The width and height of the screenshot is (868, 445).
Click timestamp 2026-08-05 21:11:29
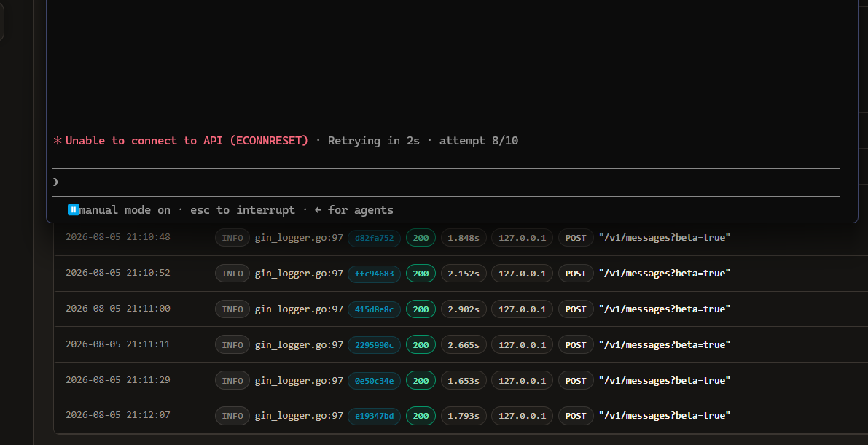118,379
